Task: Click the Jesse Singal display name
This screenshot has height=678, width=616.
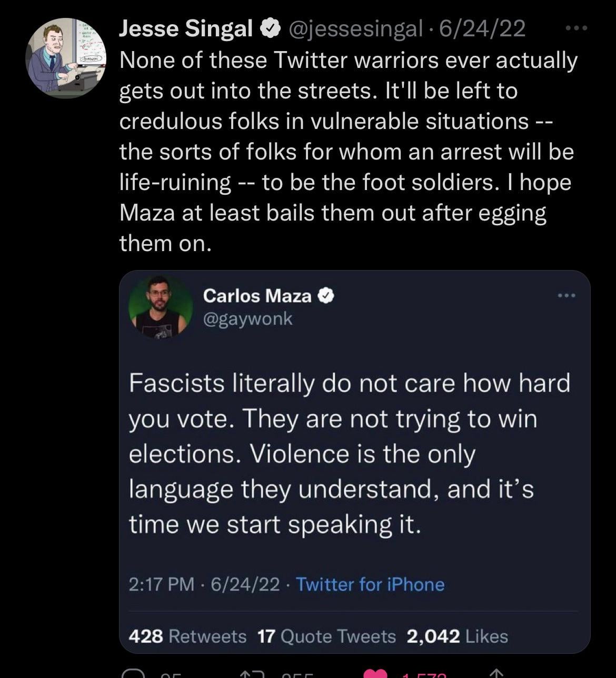Action: pyautogui.click(x=186, y=29)
